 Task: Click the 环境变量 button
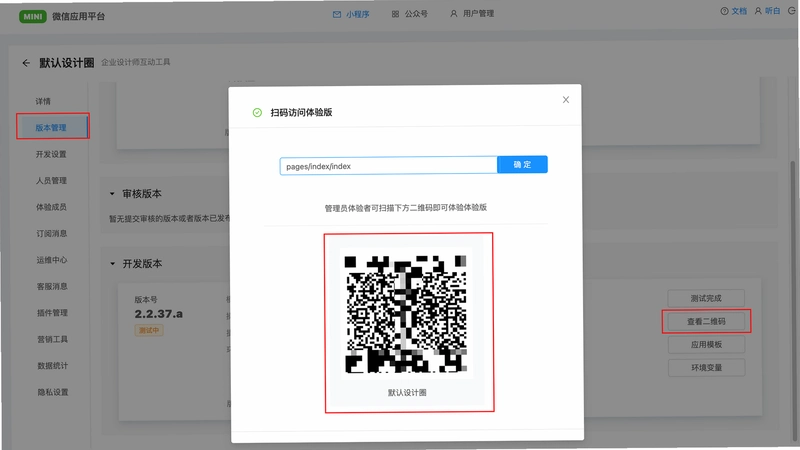click(x=707, y=367)
